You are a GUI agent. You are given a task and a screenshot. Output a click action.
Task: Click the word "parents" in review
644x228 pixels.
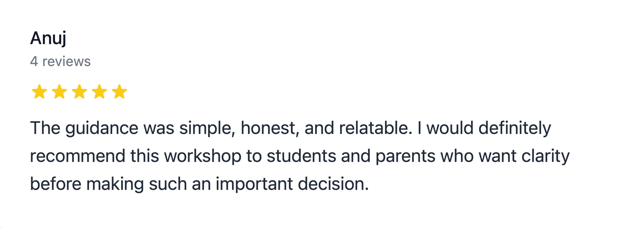[x=405, y=156]
